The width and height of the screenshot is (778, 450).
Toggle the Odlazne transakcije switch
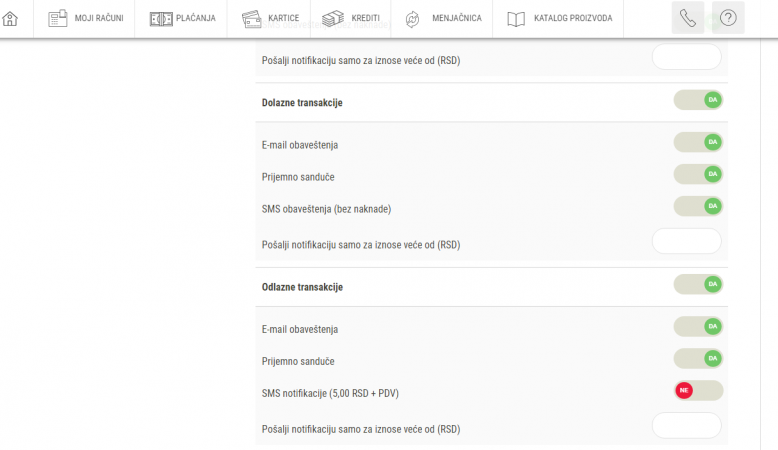pyautogui.click(x=698, y=285)
